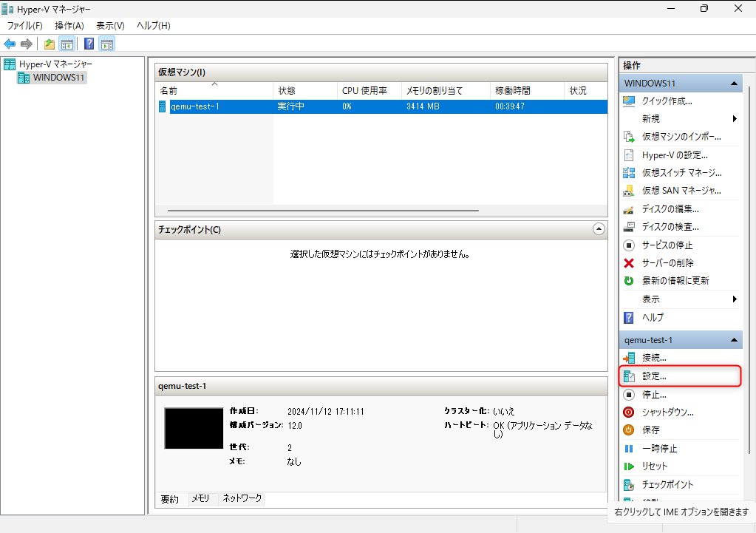Viewport: 756px width, 533px height.
Task: Click the 00:39:47 uptime cell
Action: pyautogui.click(x=510, y=106)
